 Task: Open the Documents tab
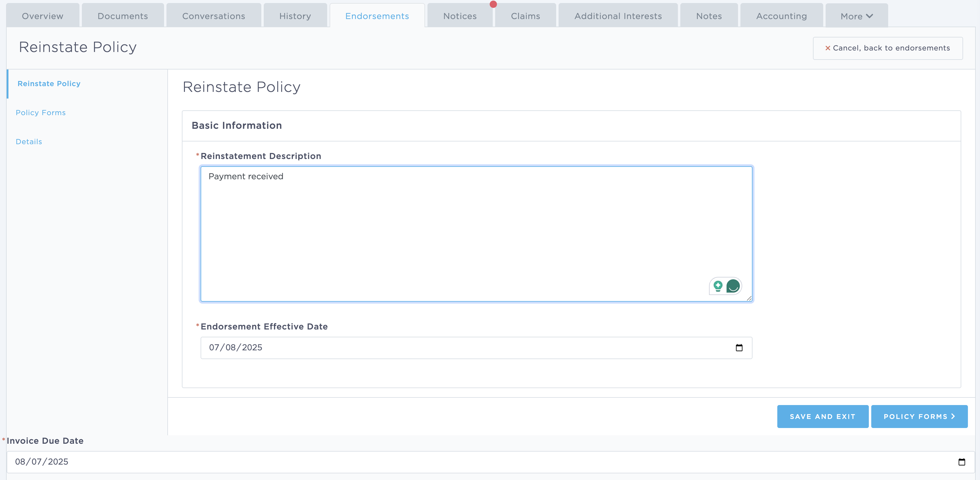pos(123,16)
